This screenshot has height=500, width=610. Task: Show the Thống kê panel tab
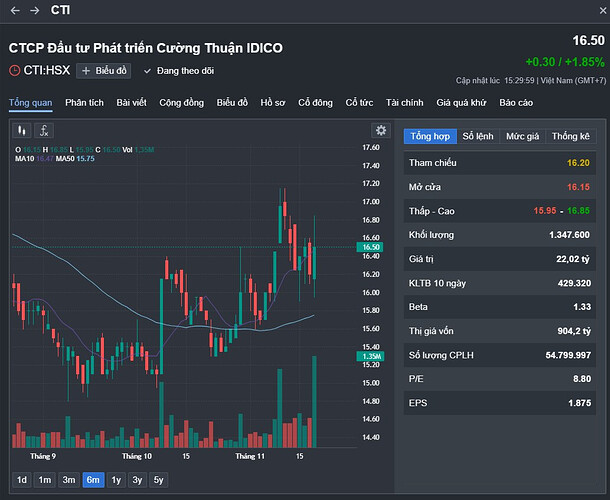tap(570, 136)
